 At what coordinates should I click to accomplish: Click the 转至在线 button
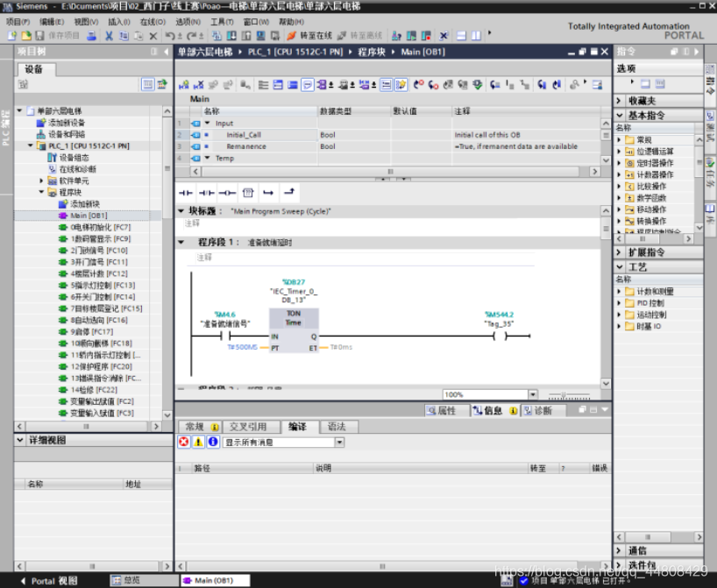[x=310, y=36]
